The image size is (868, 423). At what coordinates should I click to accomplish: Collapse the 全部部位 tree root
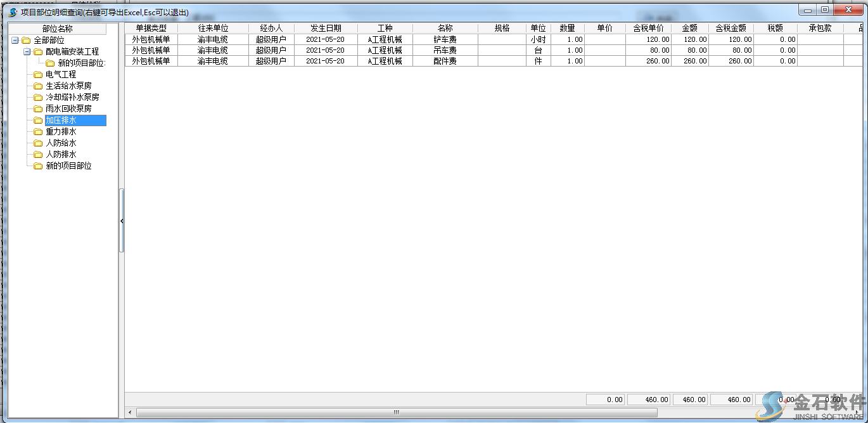[x=15, y=41]
